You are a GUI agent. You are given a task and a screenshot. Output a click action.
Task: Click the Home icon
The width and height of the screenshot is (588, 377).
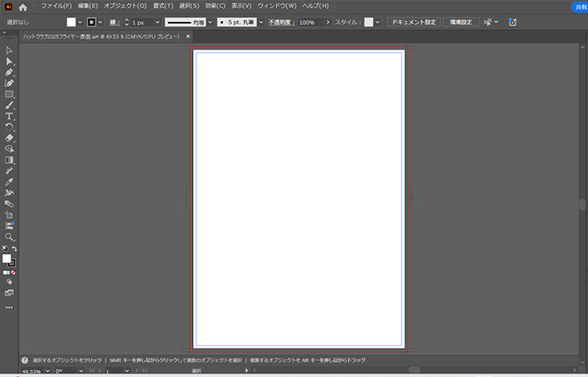coord(23,6)
